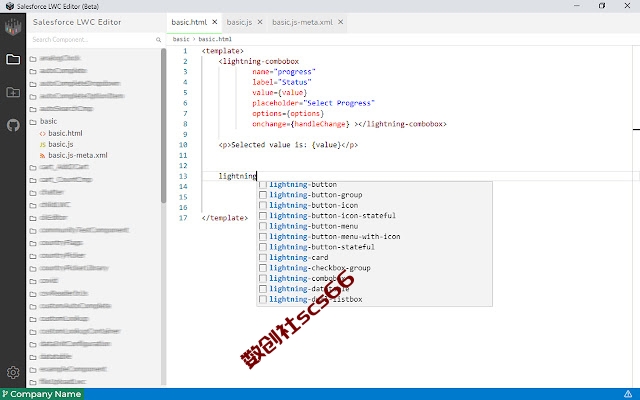Select lightning-button-menu-with-icon suggestion

click(374, 237)
